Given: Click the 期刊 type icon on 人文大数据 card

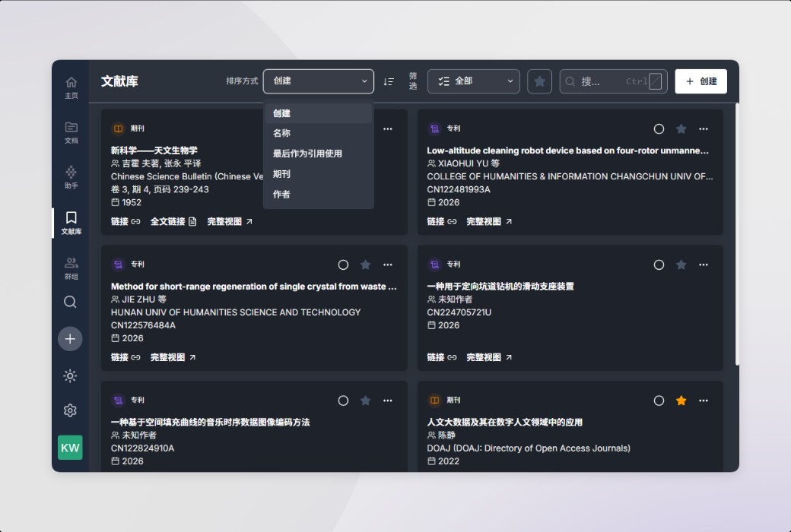Looking at the screenshot, I should 434,401.
